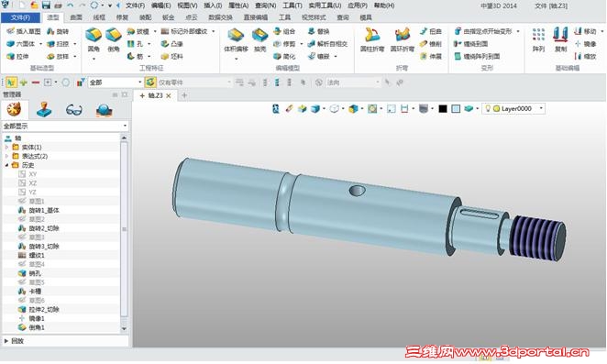Open the 文件(F) menu in menu bar
The image size is (607, 364).
[135, 6]
